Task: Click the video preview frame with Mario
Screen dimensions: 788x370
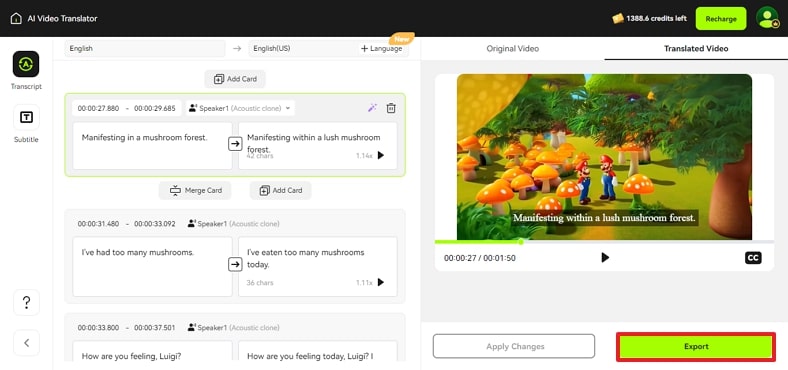Action: point(604,157)
